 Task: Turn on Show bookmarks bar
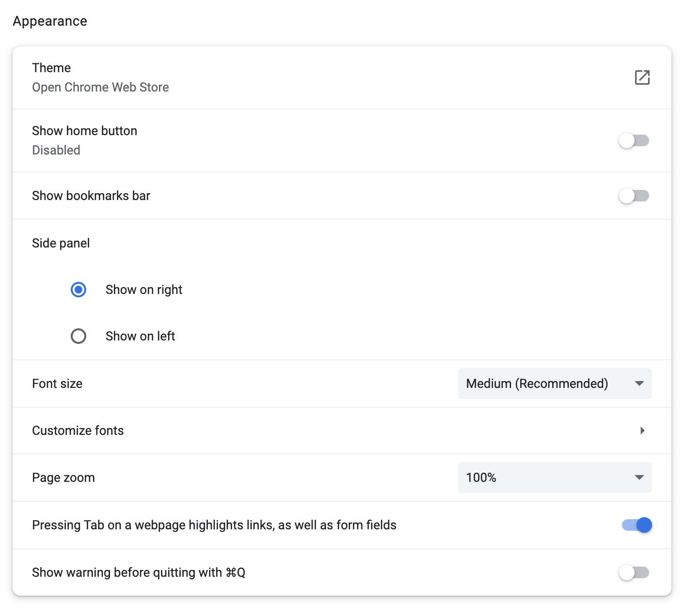(635, 196)
